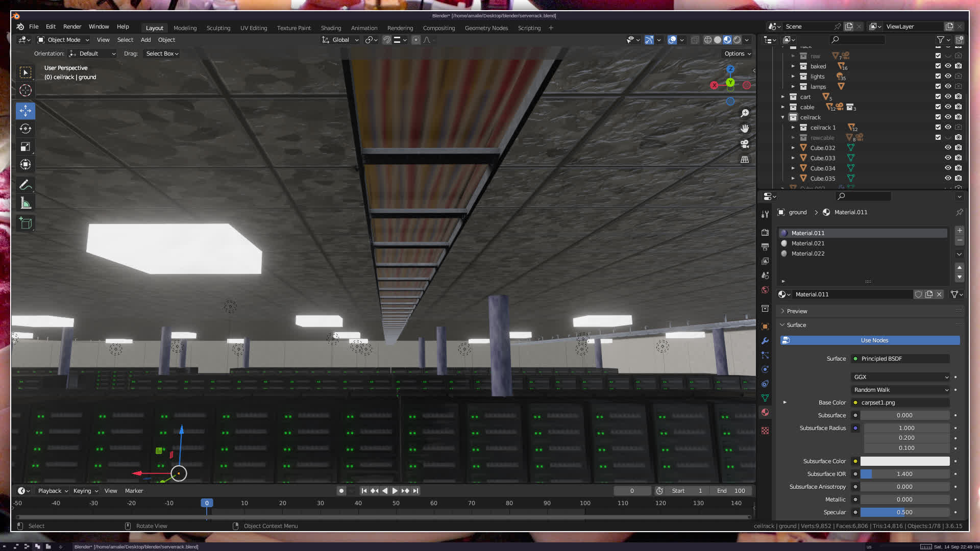This screenshot has height=551, width=980.
Task: Click the End frame field
Action: point(731,491)
